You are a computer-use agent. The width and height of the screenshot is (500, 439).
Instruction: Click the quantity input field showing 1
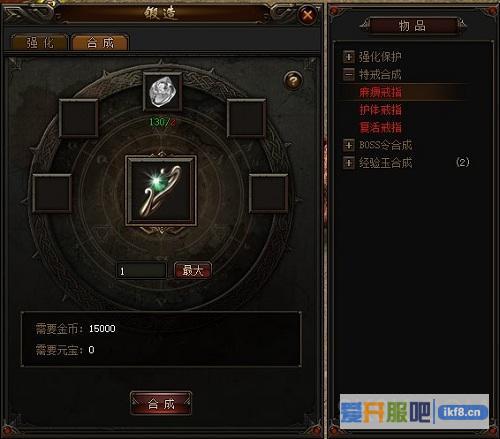(141, 271)
